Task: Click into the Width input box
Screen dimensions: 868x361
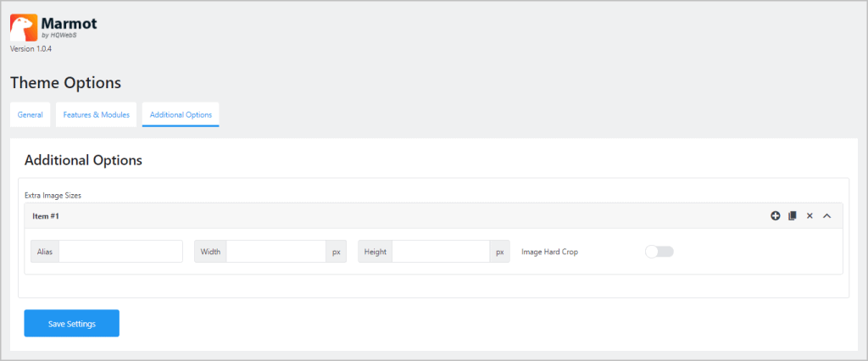Action: click(x=275, y=252)
